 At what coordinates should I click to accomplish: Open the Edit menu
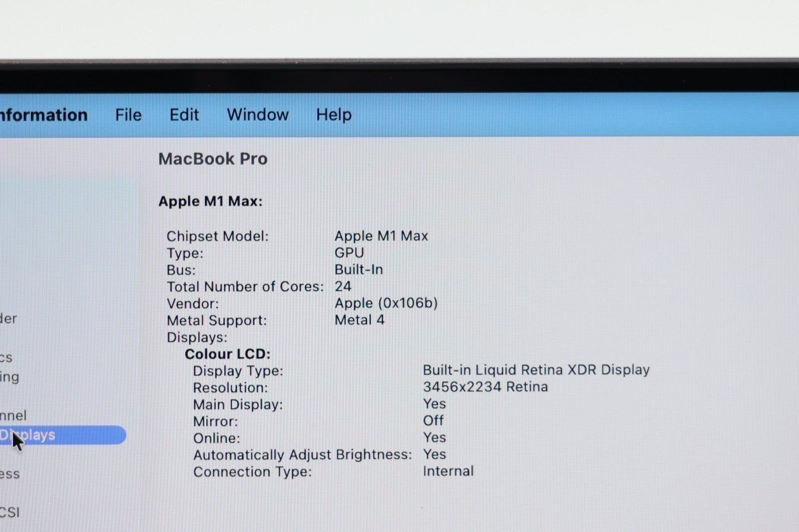tap(184, 115)
